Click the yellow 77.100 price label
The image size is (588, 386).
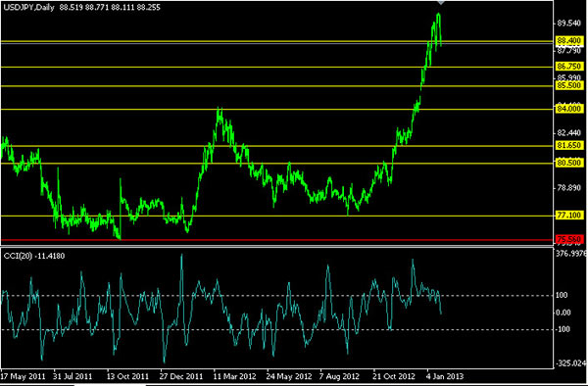click(x=568, y=216)
